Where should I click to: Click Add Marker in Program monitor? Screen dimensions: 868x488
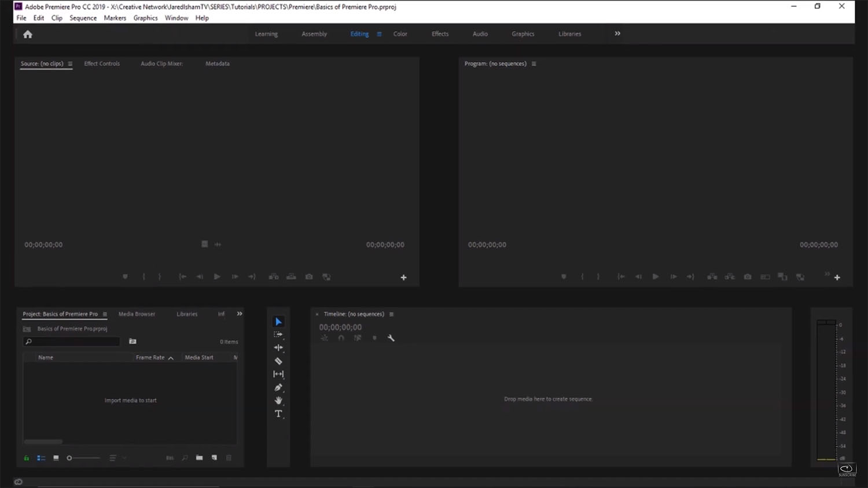pyautogui.click(x=564, y=277)
